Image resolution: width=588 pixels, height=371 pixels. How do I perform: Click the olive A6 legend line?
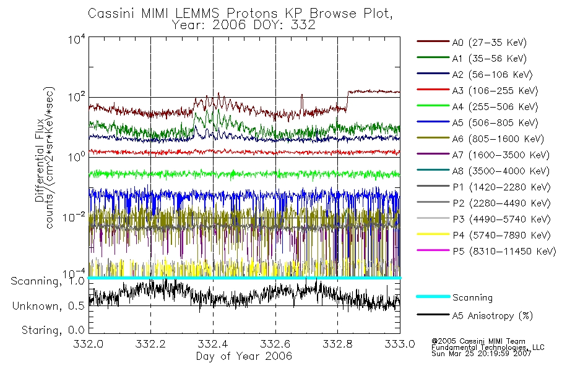[x=433, y=138]
